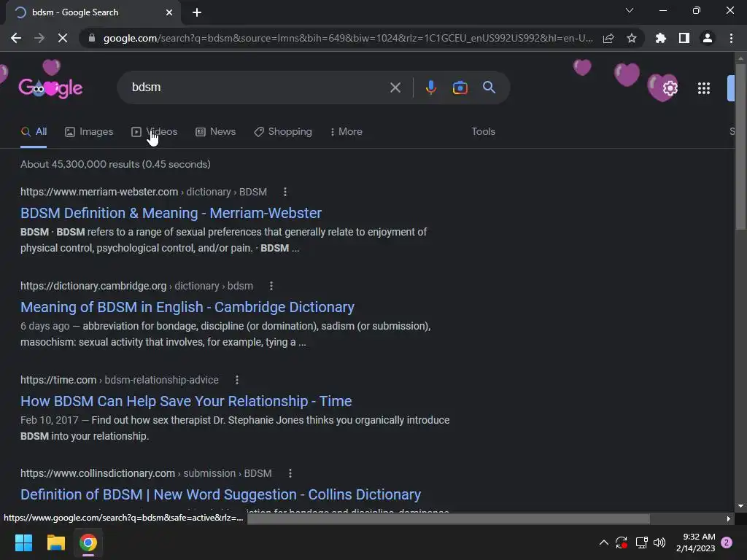Click the time.com URL breadcrumb
Screen dimensions: 747x560
(x=120, y=380)
